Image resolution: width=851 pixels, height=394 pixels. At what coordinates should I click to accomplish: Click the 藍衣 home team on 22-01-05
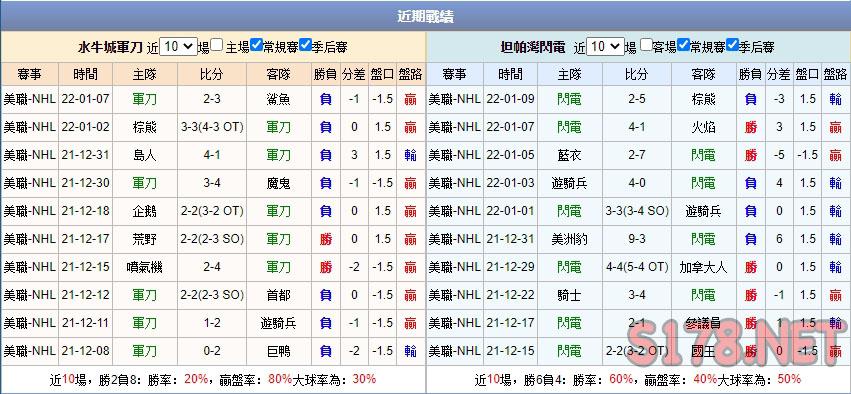click(569, 155)
